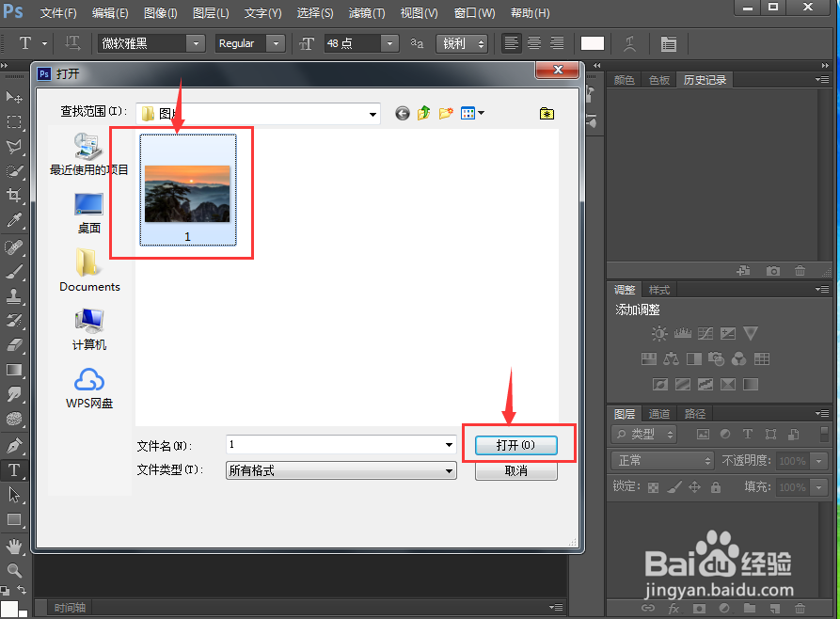Select the Crop tool

14,195
